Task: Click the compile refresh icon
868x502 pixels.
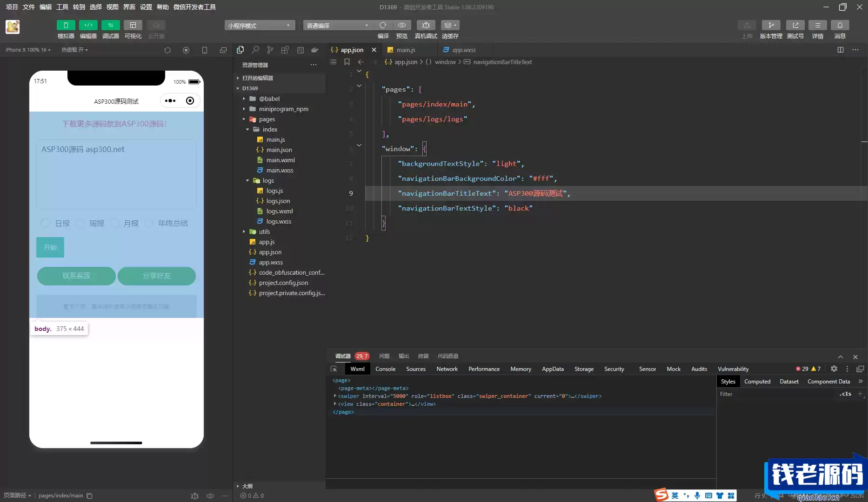Action: click(x=383, y=25)
